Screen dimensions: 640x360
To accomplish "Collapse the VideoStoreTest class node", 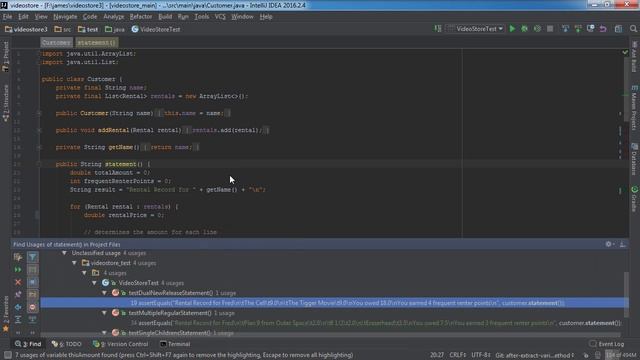I will [x=95, y=282].
